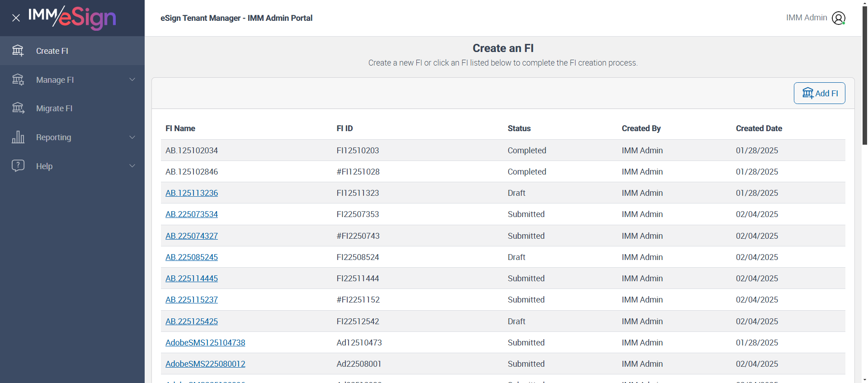Click the #FI1251028 ID cell
This screenshot has height=383, width=868.
click(x=358, y=172)
